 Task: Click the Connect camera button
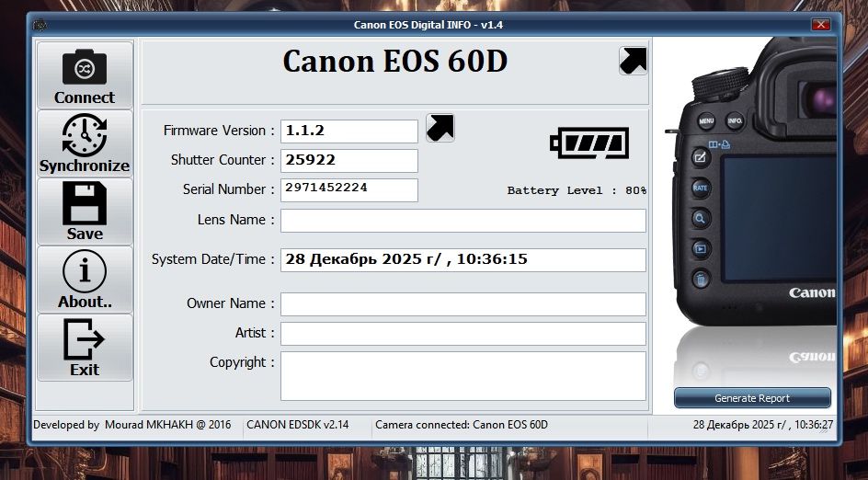(x=85, y=74)
